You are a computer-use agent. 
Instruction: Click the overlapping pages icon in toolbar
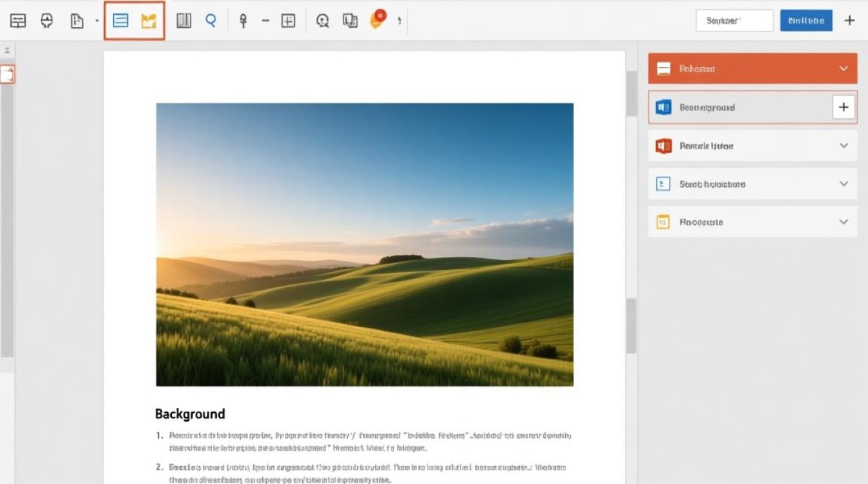[x=350, y=21]
